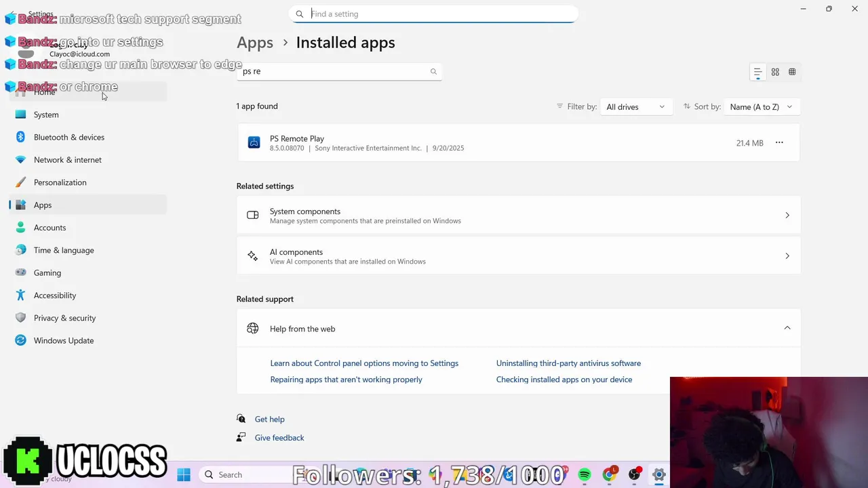Open Bluetooth & devices settings
This screenshot has width=868, height=488.
(87, 137)
